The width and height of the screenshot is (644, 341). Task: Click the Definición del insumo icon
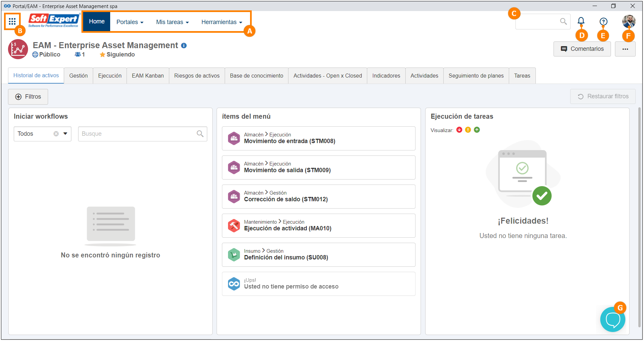click(234, 254)
